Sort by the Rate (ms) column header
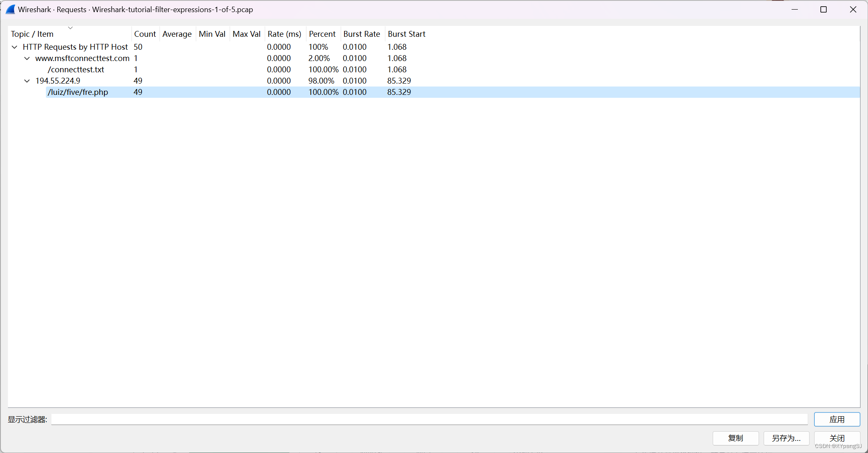The width and height of the screenshot is (868, 453). (x=285, y=34)
